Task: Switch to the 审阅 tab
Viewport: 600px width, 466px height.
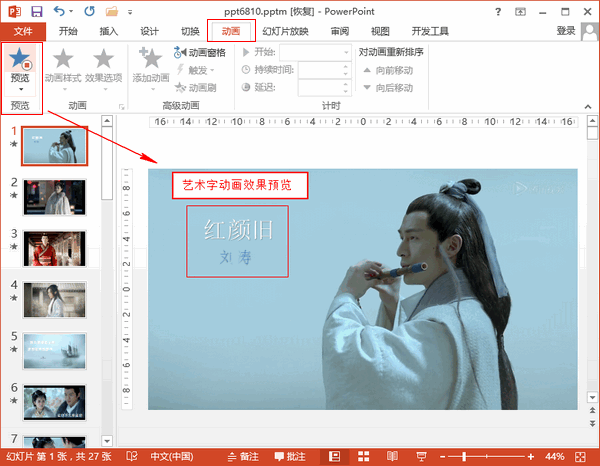Action: pos(340,31)
